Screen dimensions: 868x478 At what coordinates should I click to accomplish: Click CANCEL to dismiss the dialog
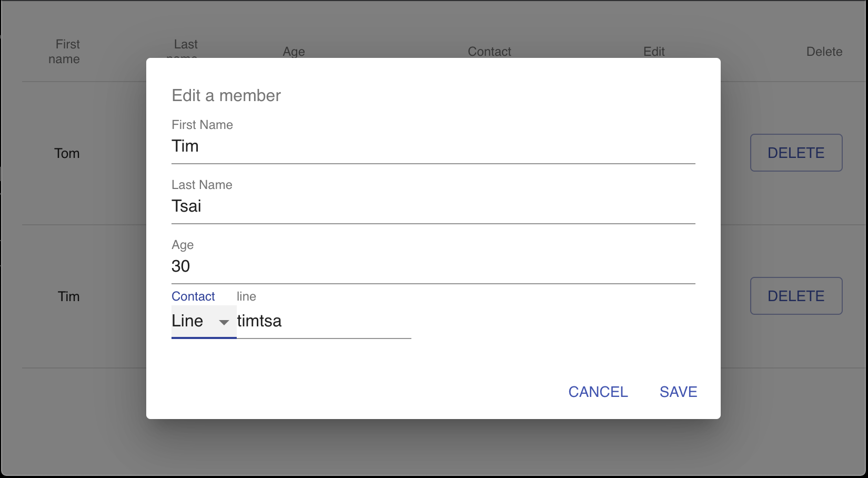tap(598, 392)
